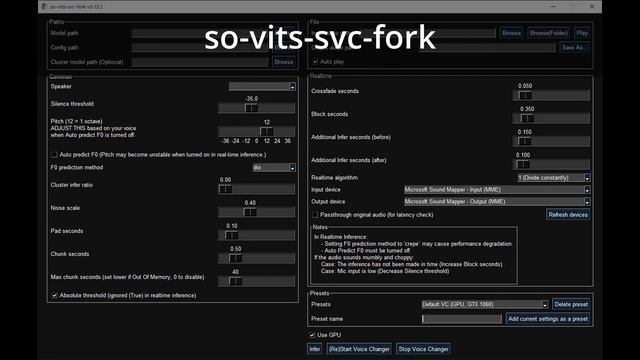Open the Speaker dropdown
Image resolution: width=640 pixels, height=360 pixels.
[x=262, y=87]
